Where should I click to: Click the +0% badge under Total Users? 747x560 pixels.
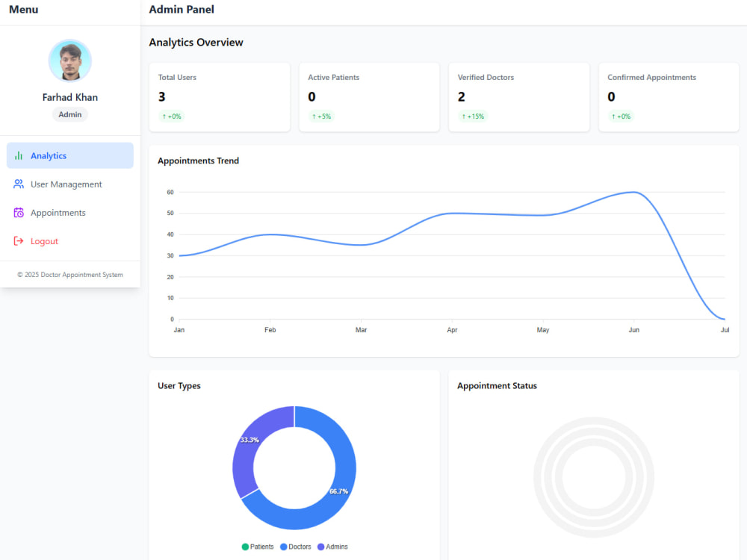[x=172, y=116]
